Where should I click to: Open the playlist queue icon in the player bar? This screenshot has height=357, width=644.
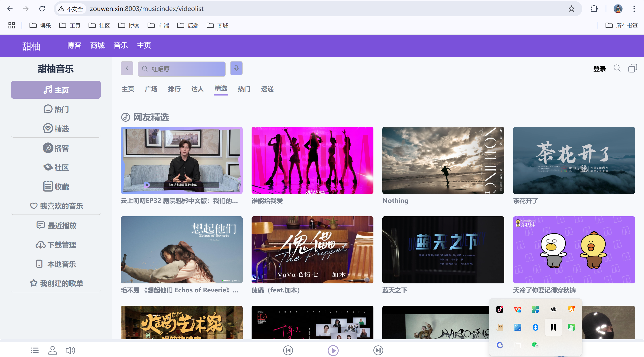34,350
